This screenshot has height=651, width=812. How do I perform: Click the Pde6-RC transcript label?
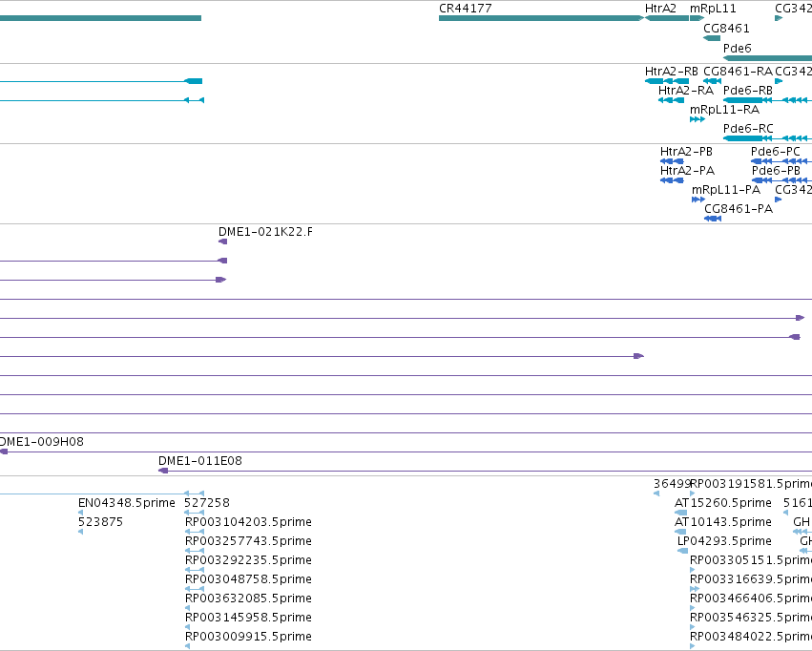pos(748,129)
